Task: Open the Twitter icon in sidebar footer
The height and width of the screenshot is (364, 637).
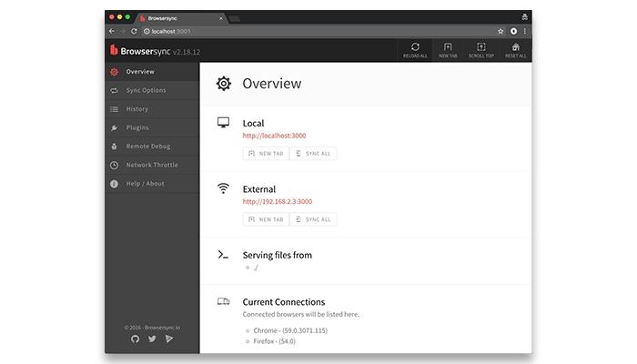Action: [152, 339]
